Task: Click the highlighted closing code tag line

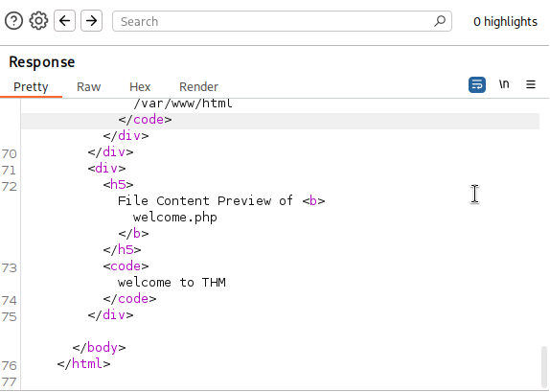Action: pos(280,120)
